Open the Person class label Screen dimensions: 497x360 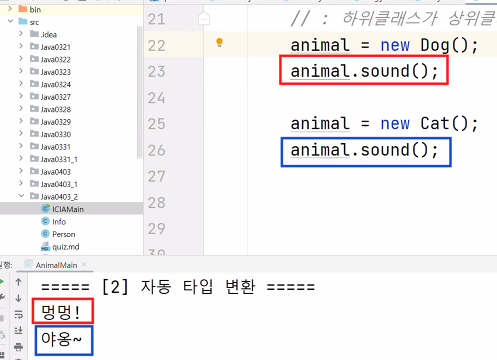point(64,234)
